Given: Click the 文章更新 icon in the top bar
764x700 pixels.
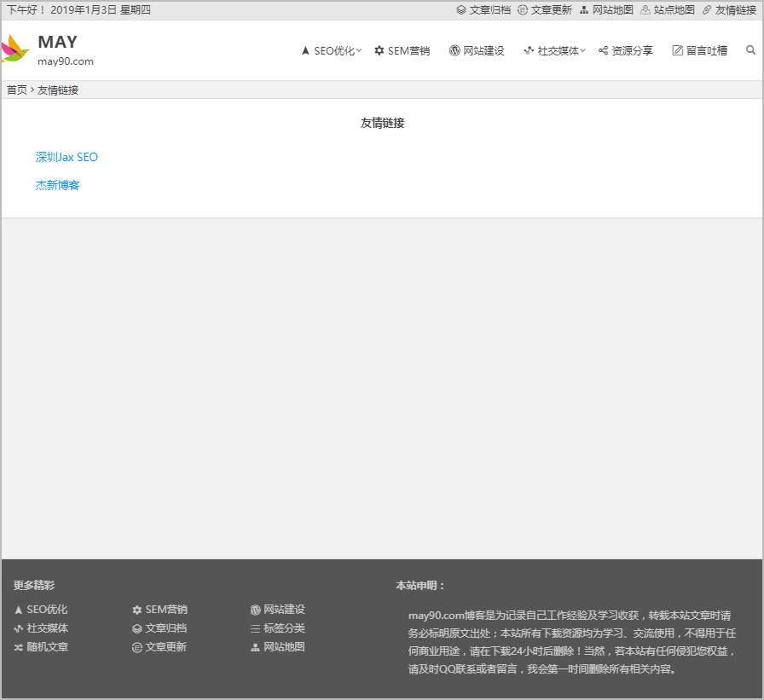Looking at the screenshot, I should click(524, 9).
